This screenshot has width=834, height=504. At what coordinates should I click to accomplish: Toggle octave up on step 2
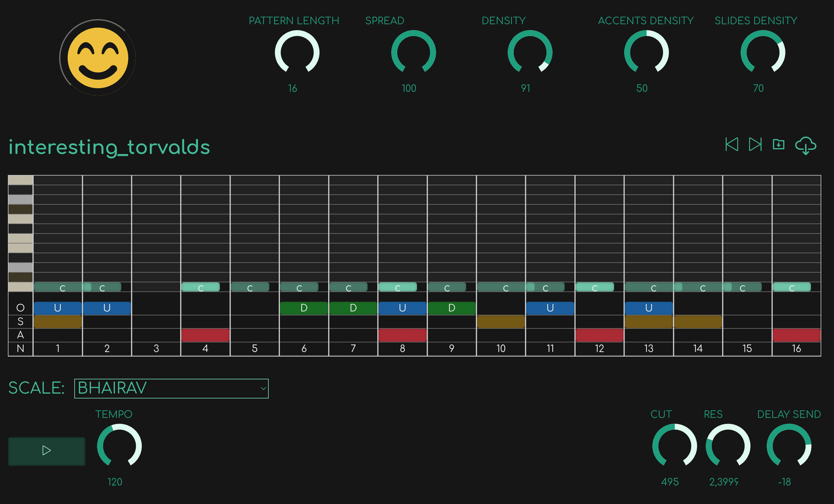pyautogui.click(x=107, y=308)
